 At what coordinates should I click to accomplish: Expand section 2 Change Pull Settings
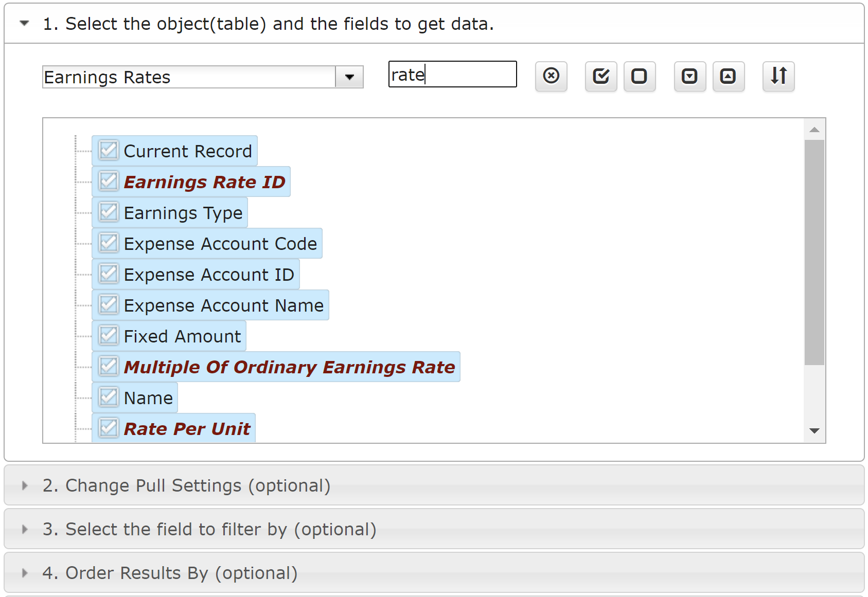click(x=434, y=485)
